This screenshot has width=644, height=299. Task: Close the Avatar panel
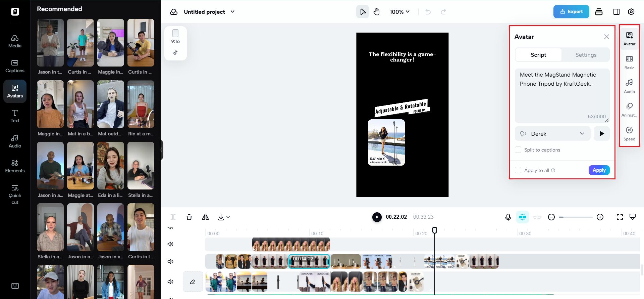[x=606, y=37]
